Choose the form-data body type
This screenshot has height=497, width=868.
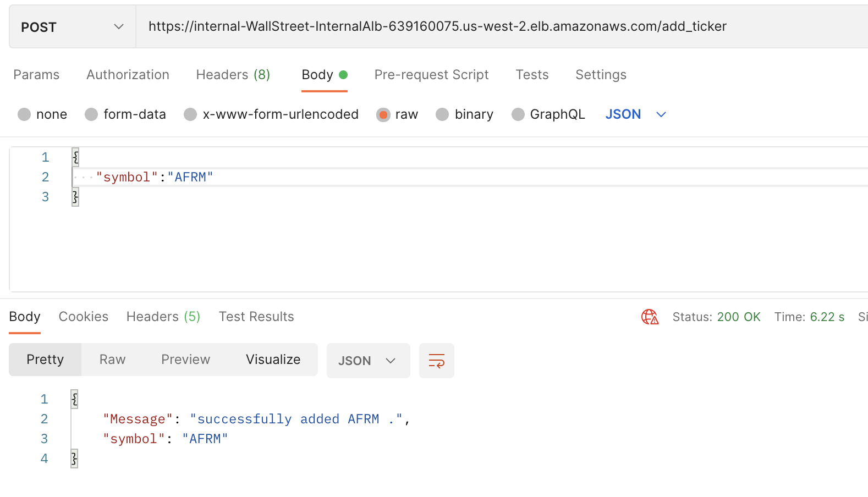coord(91,114)
